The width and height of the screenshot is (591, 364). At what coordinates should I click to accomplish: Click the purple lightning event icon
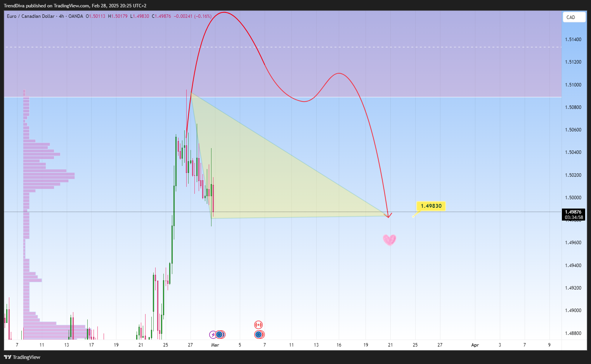coord(213,335)
